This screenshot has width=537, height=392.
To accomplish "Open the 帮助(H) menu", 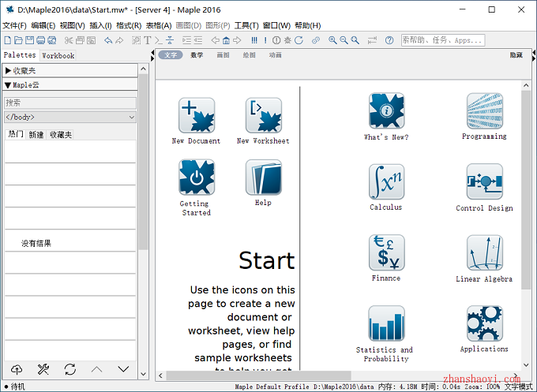I will point(307,26).
